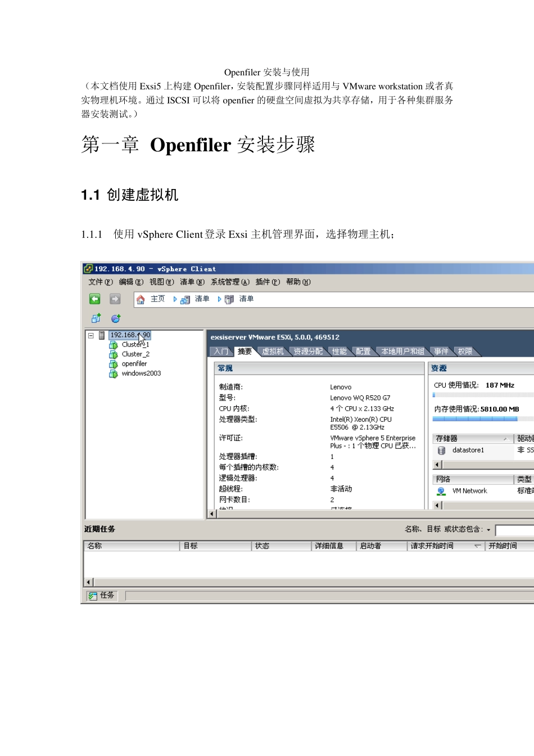Open the Plug-ins (插件) menu
534x756 pixels.
pyautogui.click(x=268, y=282)
